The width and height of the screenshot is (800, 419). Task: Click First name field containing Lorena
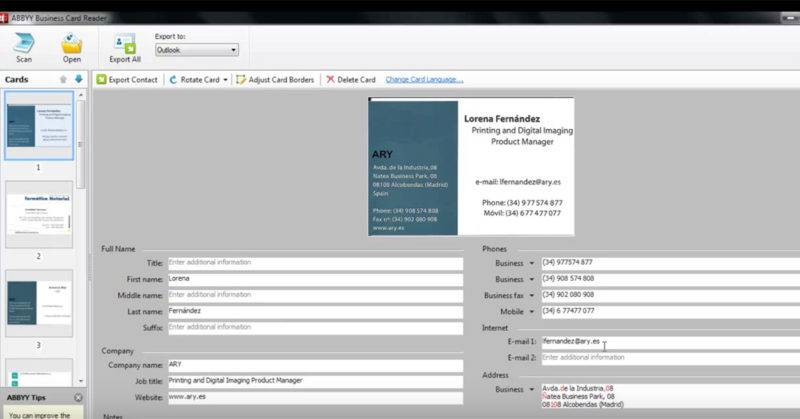pos(315,280)
